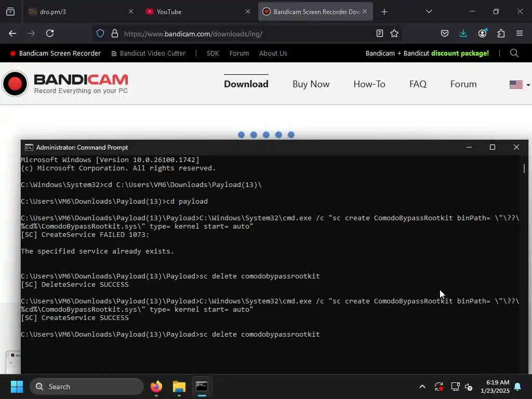The width and height of the screenshot is (532, 399).
Task: Open Bandicut Video Cutter link
Action: (x=148, y=54)
